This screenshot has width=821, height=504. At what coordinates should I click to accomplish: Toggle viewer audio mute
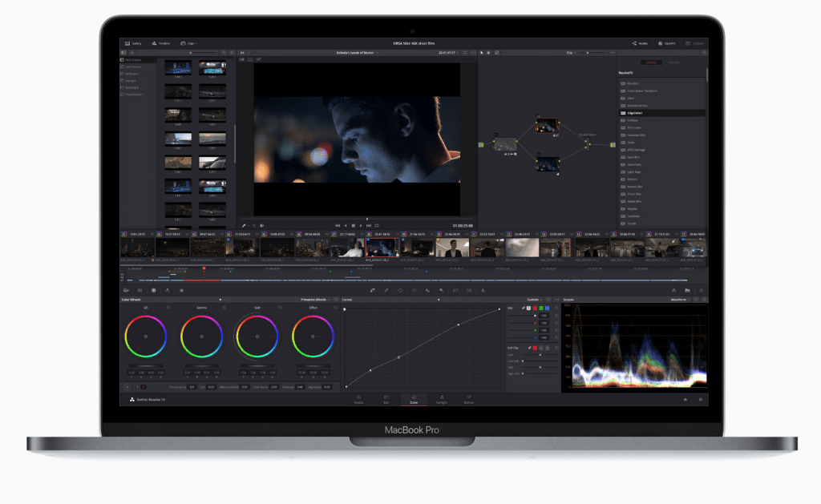point(262,226)
